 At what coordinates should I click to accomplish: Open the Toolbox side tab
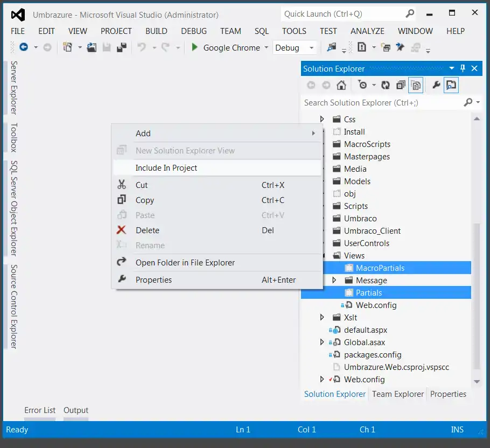(x=14, y=137)
